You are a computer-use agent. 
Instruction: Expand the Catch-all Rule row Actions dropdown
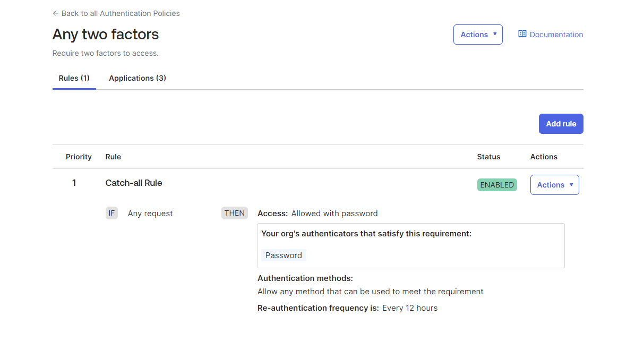[x=554, y=185]
